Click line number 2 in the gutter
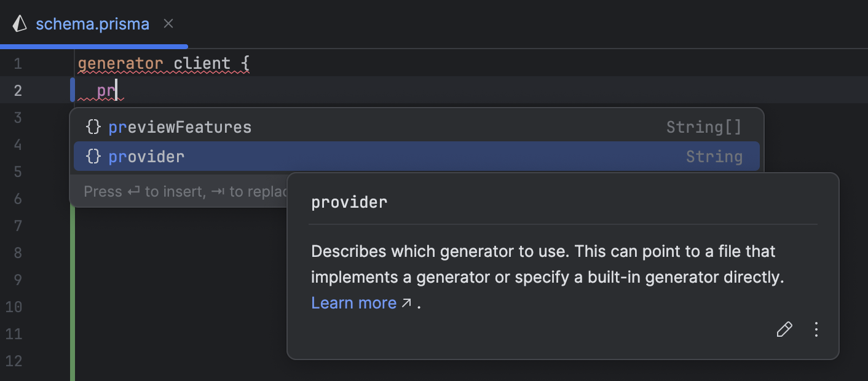The width and height of the screenshot is (868, 381). coord(18,90)
